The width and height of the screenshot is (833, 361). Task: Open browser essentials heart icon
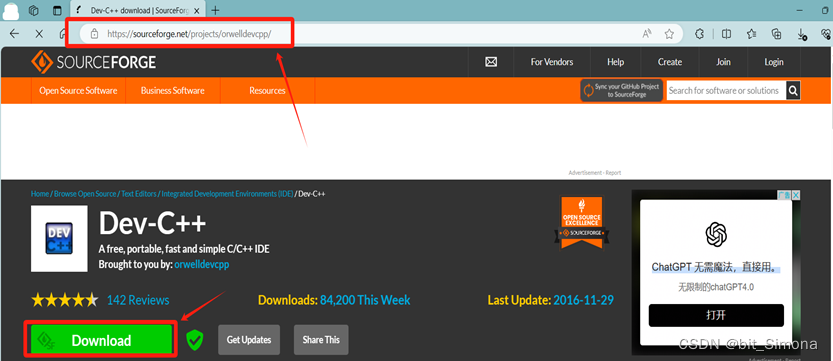tap(826, 34)
